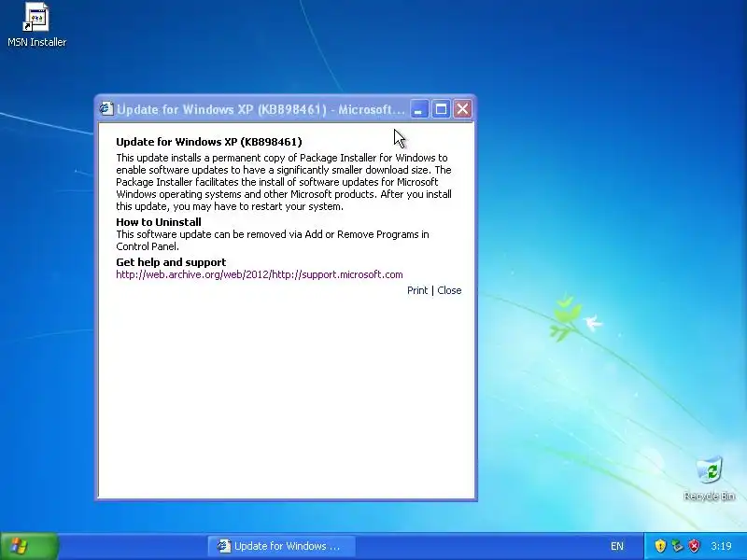747x560 pixels.
Task: Open the red security alert tray icon
Action: click(x=694, y=546)
